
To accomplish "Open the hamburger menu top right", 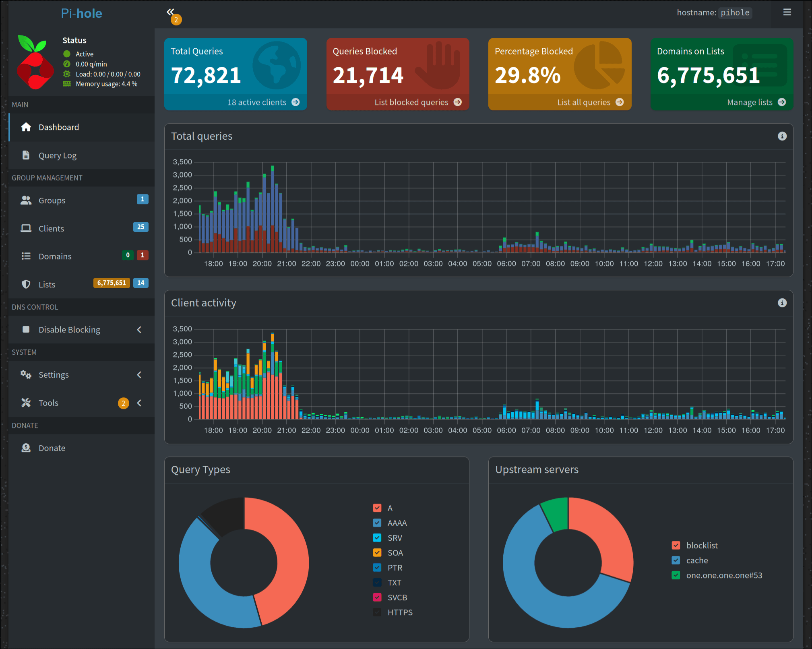I will (x=787, y=12).
